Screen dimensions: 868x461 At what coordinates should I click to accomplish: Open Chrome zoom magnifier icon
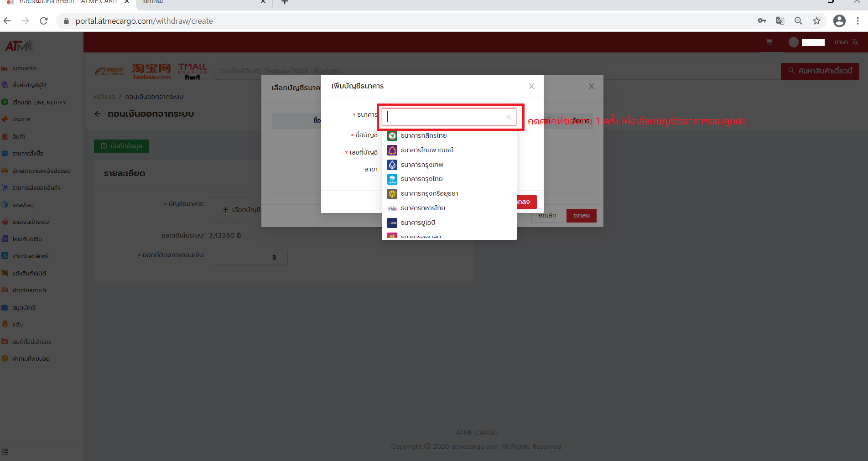pyautogui.click(x=798, y=21)
